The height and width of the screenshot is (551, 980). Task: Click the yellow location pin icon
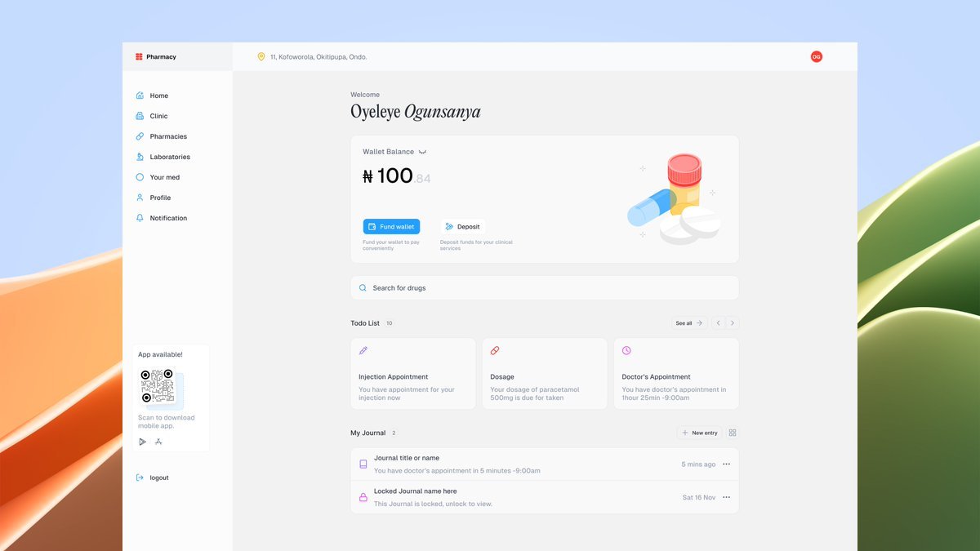click(x=261, y=57)
